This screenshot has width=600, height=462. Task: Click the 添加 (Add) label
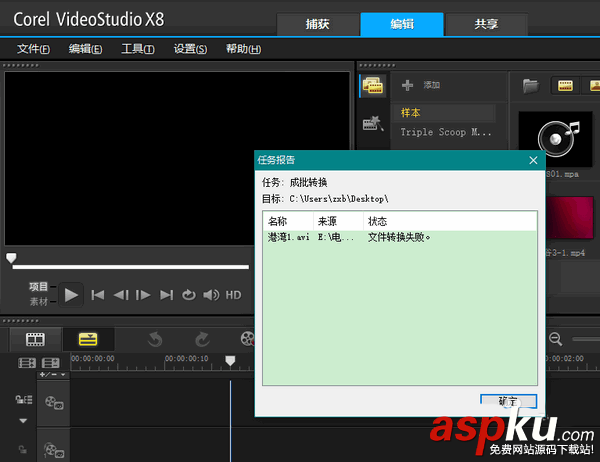click(x=432, y=85)
